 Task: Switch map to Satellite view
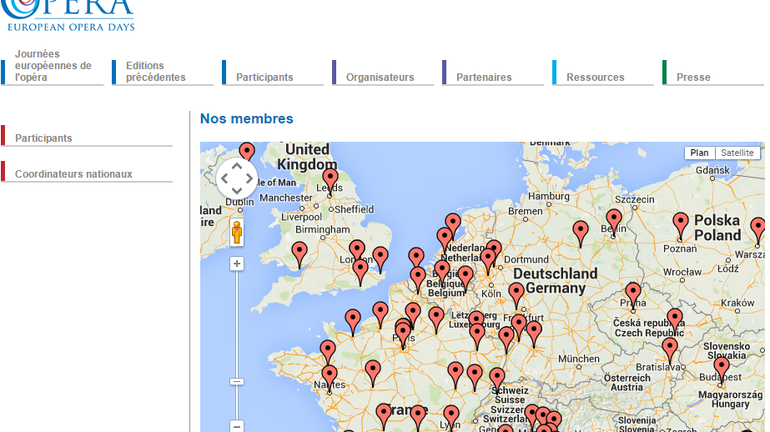tap(738, 153)
